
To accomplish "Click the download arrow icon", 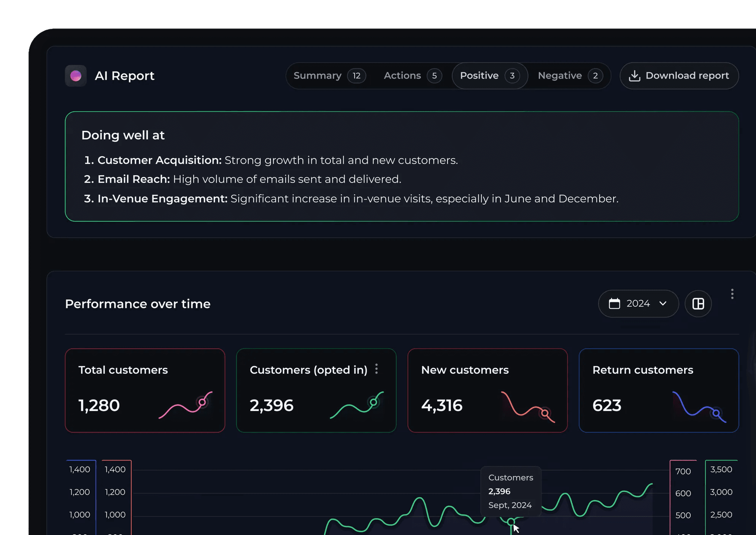I will click(x=634, y=76).
